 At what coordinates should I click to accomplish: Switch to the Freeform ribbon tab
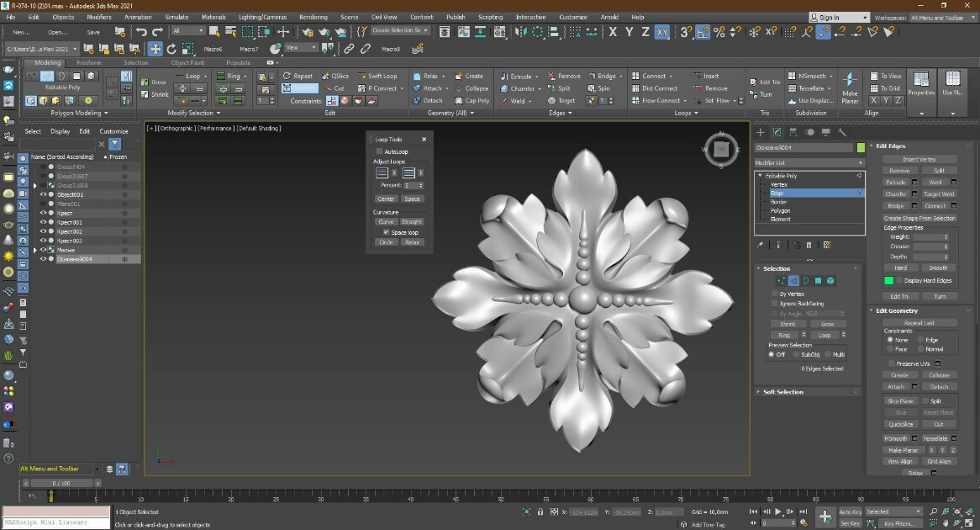pyautogui.click(x=89, y=62)
